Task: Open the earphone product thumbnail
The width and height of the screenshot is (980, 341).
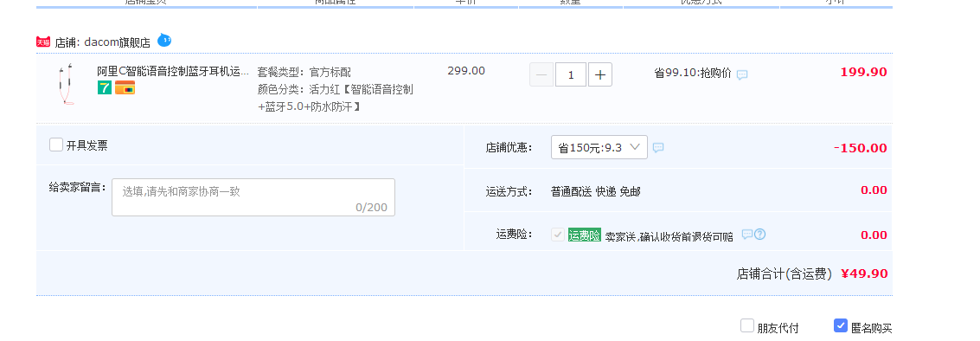Action: pyautogui.click(x=67, y=84)
